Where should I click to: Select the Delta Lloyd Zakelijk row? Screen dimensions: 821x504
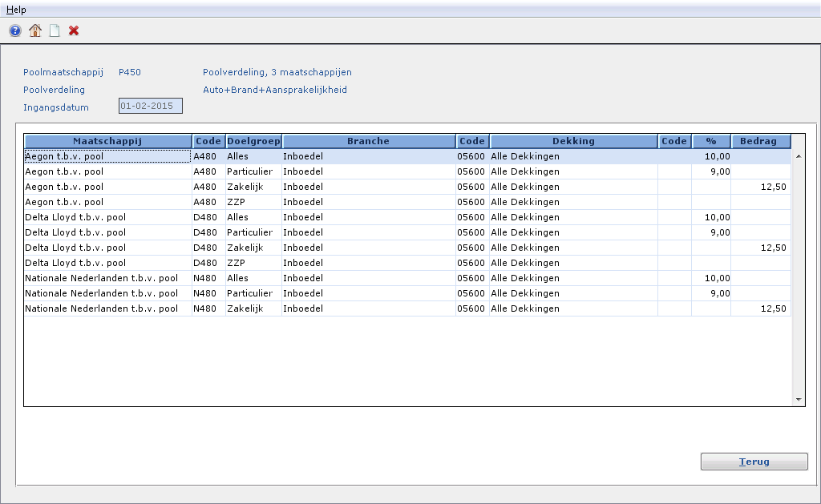pos(107,248)
